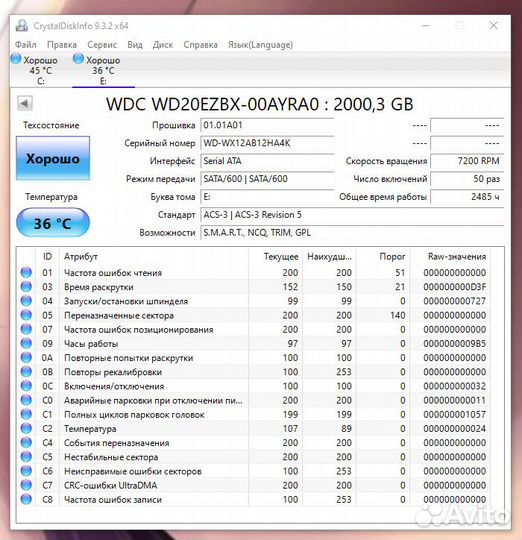Click the 36 °C temperature button
Image resolution: width=522 pixels, height=540 pixels.
point(53,223)
